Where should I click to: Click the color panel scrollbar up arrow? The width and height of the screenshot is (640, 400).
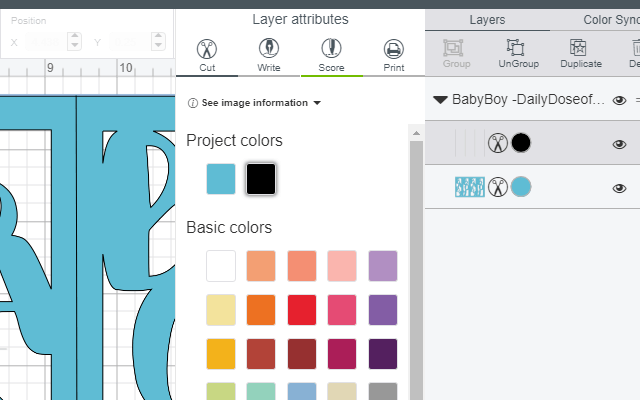coord(416,133)
